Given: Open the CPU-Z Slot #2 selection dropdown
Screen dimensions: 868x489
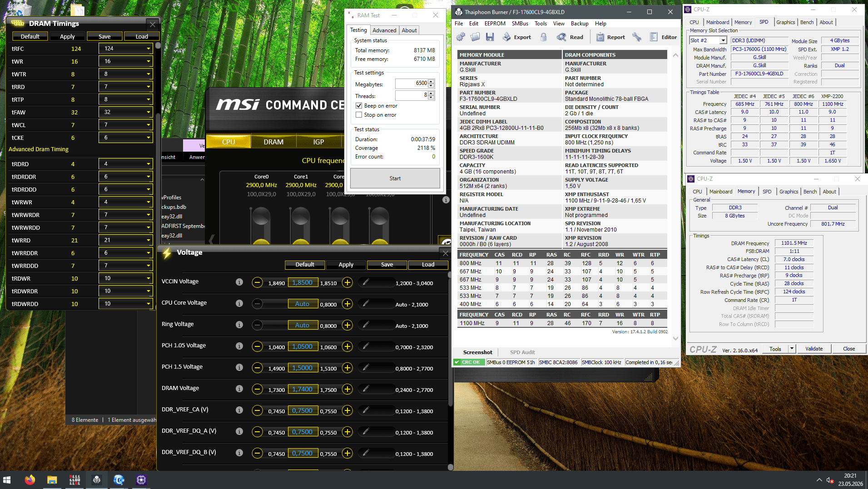Looking at the screenshot, I should [708, 40].
